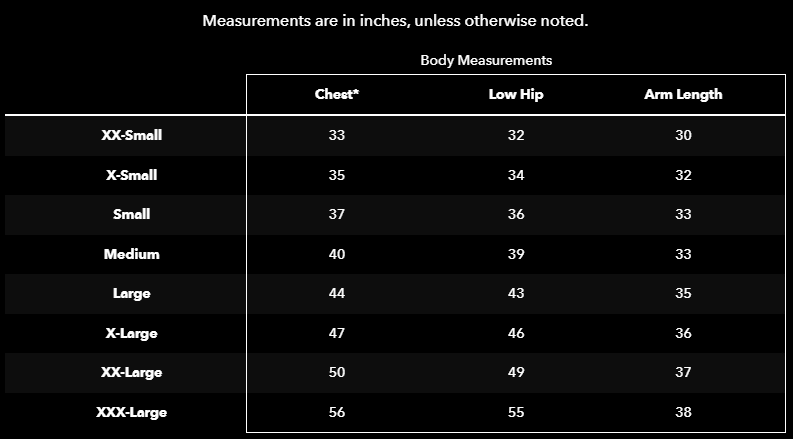The width and height of the screenshot is (793, 439).
Task: Click the Body Measurements table heading
Action: (x=486, y=60)
